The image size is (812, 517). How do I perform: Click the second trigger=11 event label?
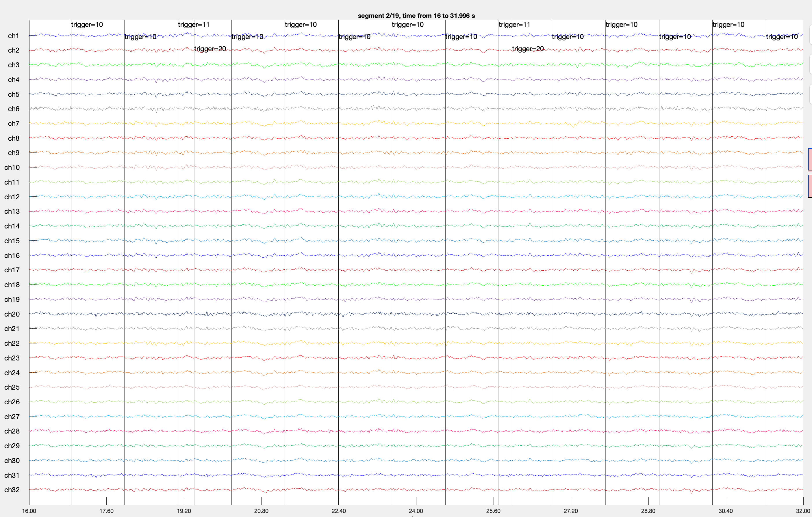click(515, 25)
